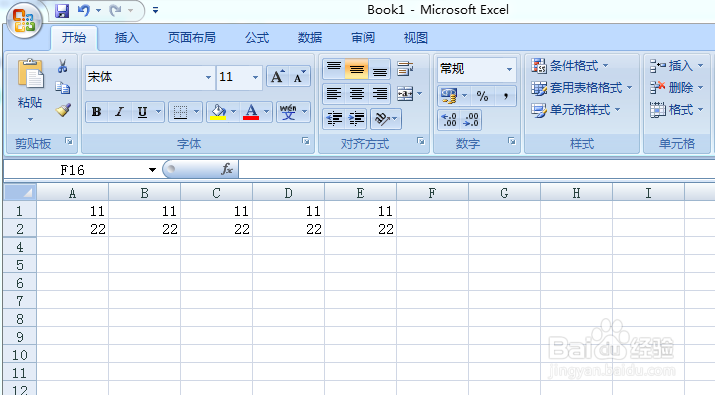Open the Office button menu
Screen dimensions: 715x395
point(24,21)
